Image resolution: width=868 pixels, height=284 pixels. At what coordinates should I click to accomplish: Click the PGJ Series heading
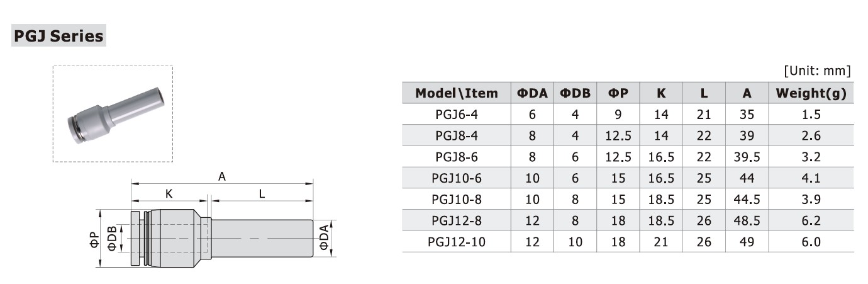[58, 36]
